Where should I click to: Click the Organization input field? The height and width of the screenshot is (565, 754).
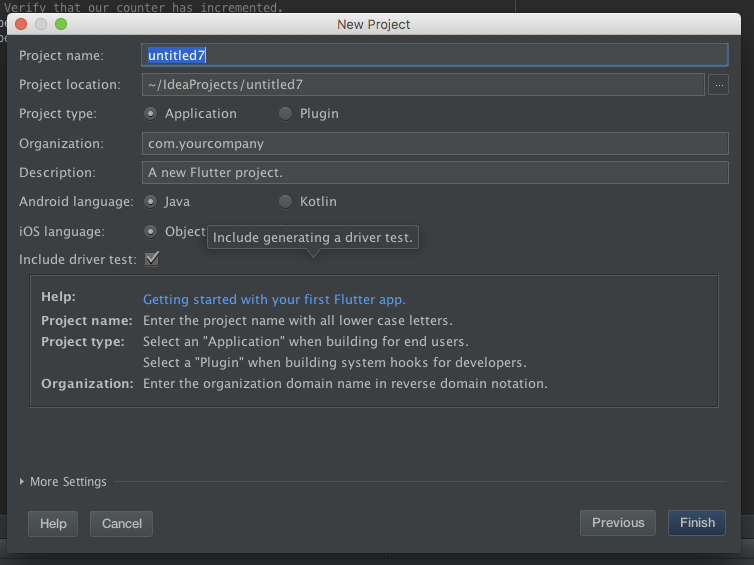pyautogui.click(x=436, y=144)
